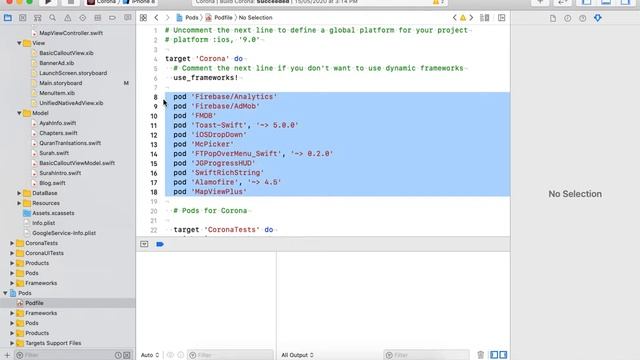640x360 pixels.
Task: Select the Corona scheme
Action: coord(102,2)
